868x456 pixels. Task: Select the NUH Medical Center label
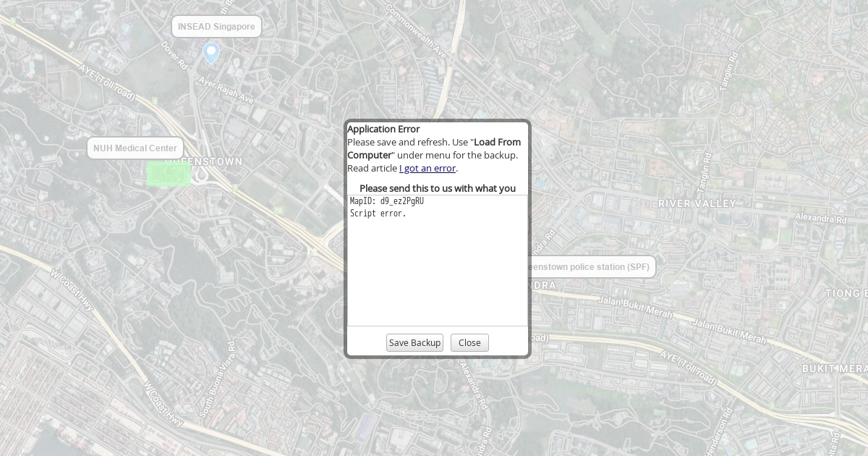pos(135,148)
